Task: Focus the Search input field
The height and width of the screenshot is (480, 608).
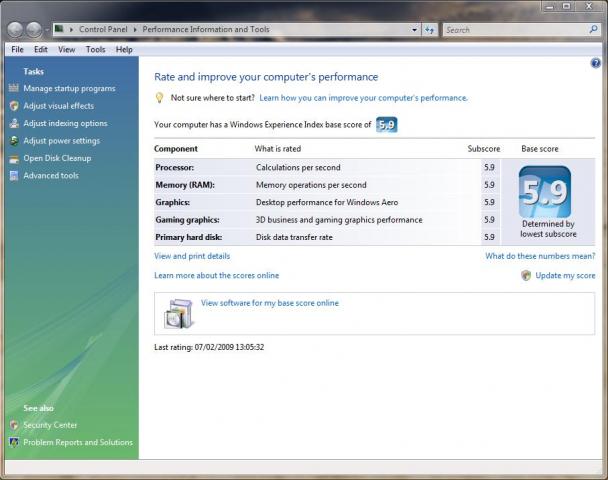Action: (x=516, y=30)
